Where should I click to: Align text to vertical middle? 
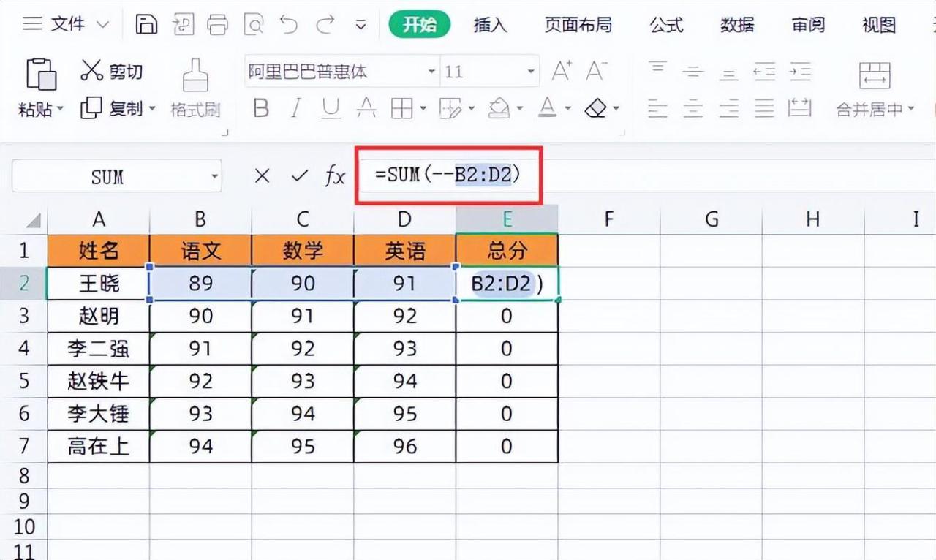[692, 71]
